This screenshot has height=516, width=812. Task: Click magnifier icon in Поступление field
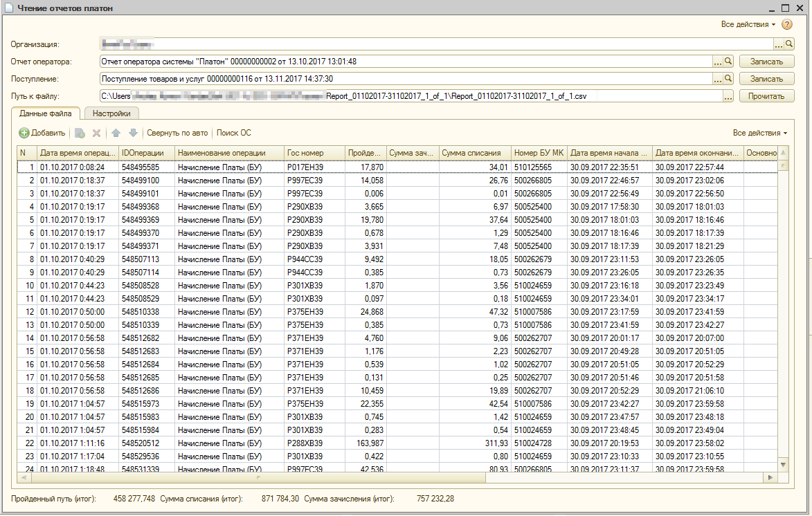pyautogui.click(x=728, y=79)
